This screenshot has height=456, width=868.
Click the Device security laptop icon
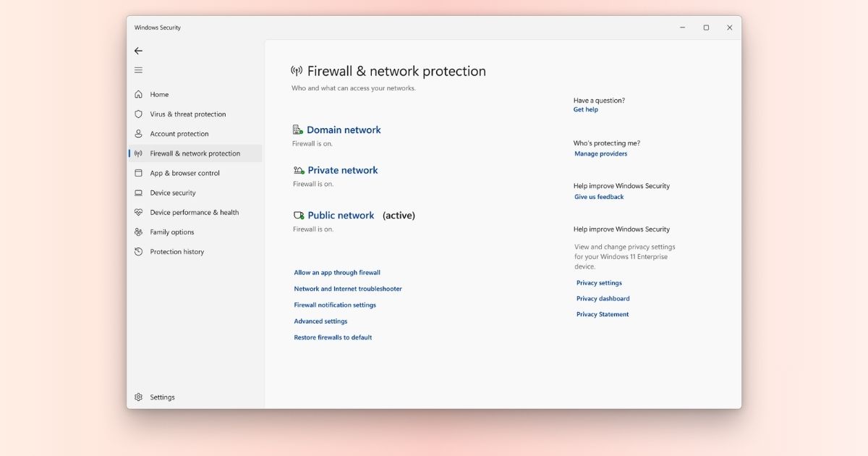click(x=138, y=193)
